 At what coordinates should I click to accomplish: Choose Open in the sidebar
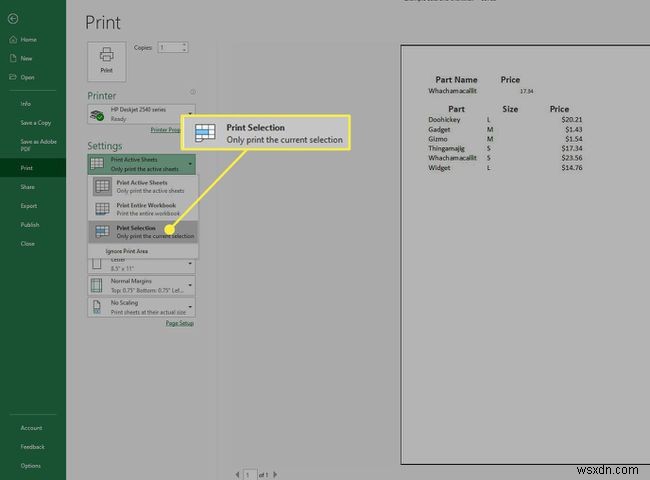[27, 77]
